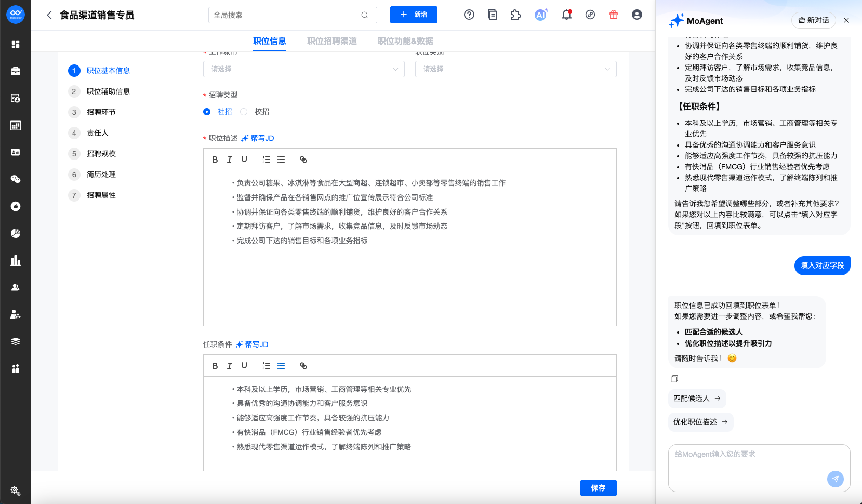Screen dimensions: 862x504
Task: Open the help question-mark icon
Action: coord(469,15)
